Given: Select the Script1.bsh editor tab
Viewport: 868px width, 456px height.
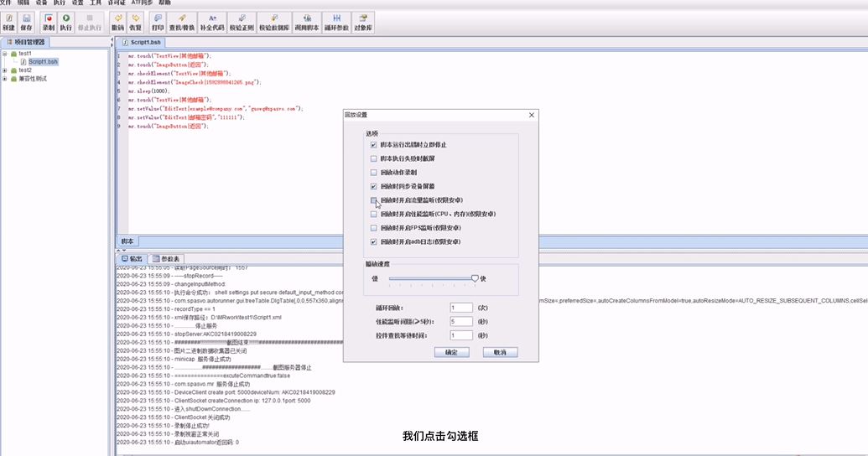Looking at the screenshot, I should 142,42.
